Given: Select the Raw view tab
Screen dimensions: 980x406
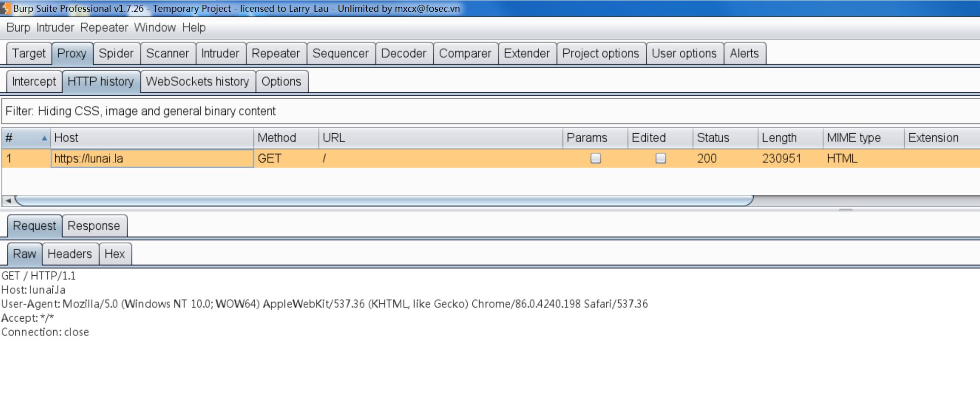Looking at the screenshot, I should (x=25, y=254).
